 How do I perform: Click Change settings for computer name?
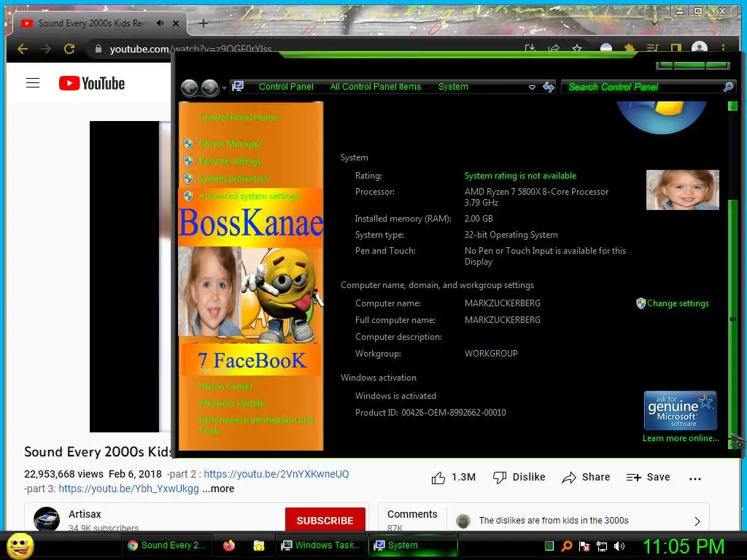tap(678, 303)
